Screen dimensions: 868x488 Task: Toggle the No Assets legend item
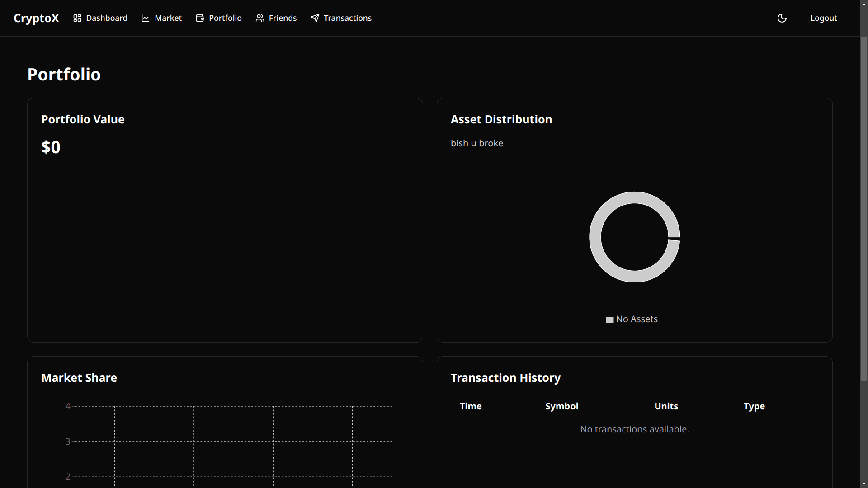(x=632, y=319)
